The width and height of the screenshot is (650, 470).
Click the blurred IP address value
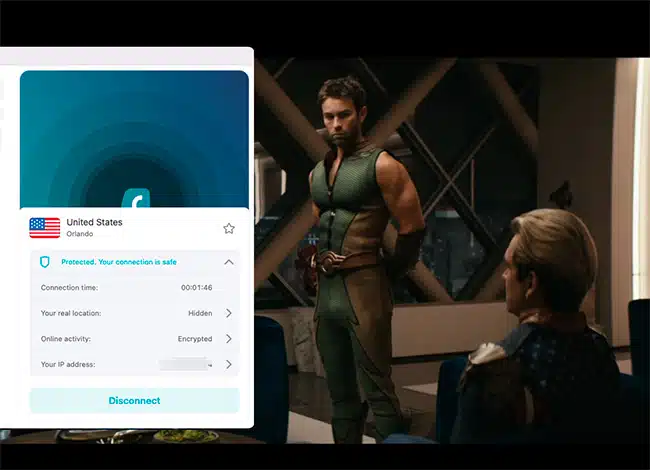coord(186,364)
